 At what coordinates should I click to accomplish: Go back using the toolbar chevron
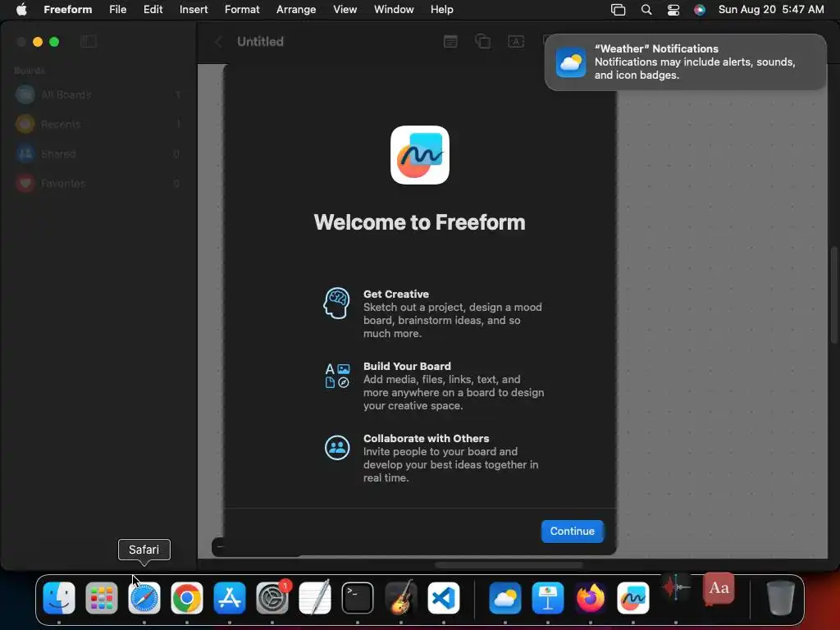[x=218, y=41]
